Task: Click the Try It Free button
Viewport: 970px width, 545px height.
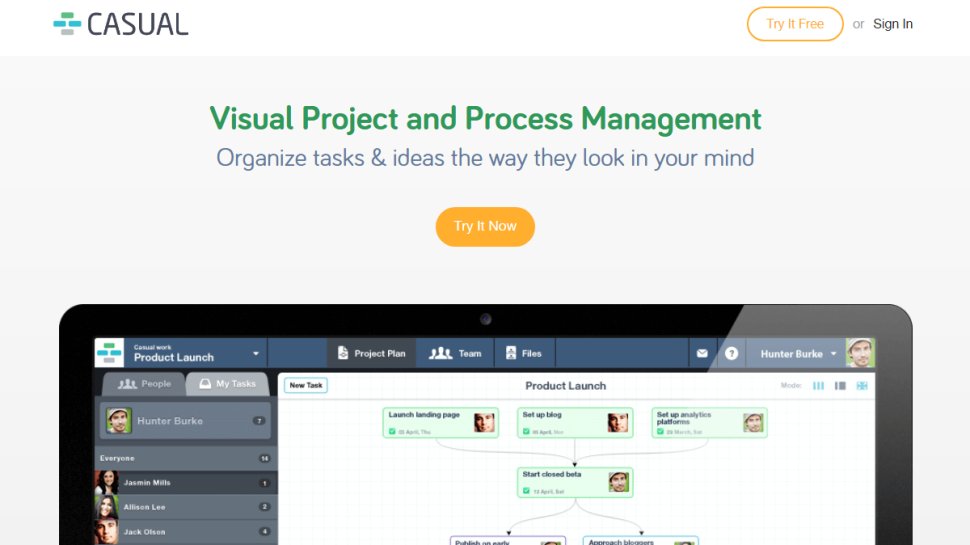Action: click(x=795, y=24)
